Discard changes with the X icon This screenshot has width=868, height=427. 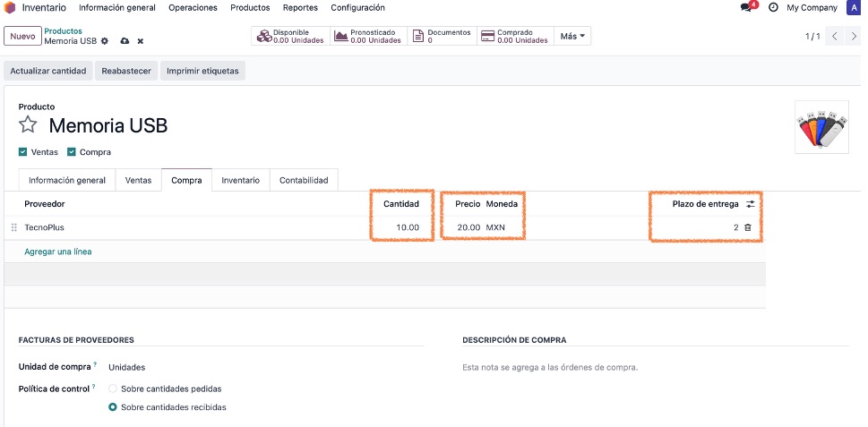pos(141,41)
